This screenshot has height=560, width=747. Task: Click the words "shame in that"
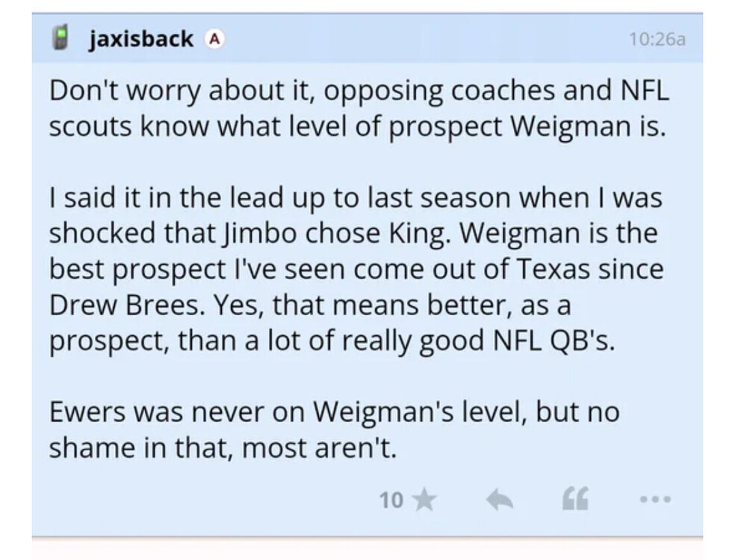pos(140,449)
